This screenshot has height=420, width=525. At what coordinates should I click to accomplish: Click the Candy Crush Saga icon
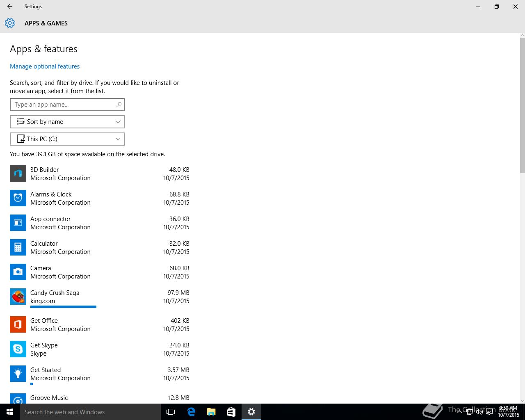coord(18,297)
